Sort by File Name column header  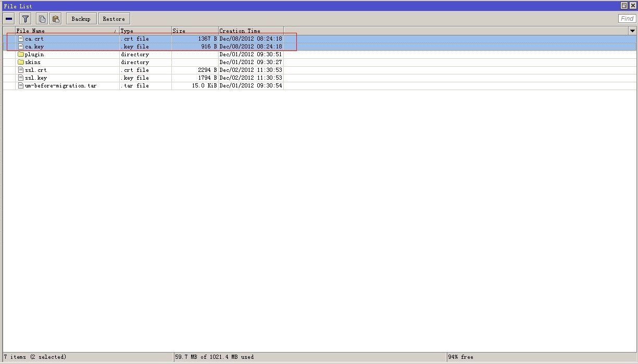click(x=67, y=31)
